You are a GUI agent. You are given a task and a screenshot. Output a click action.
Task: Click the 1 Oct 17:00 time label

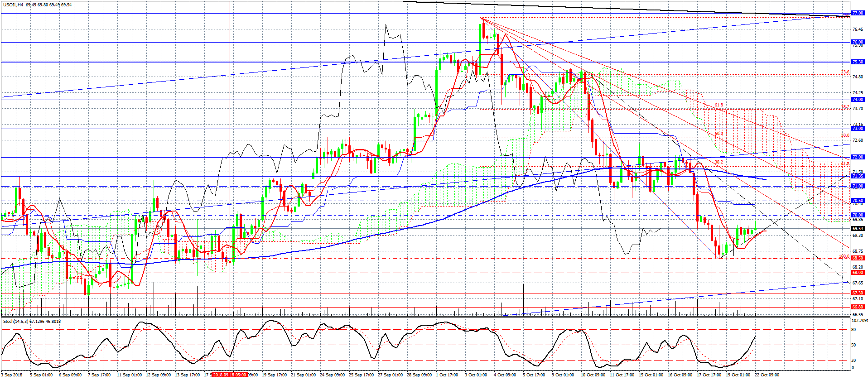(447, 375)
